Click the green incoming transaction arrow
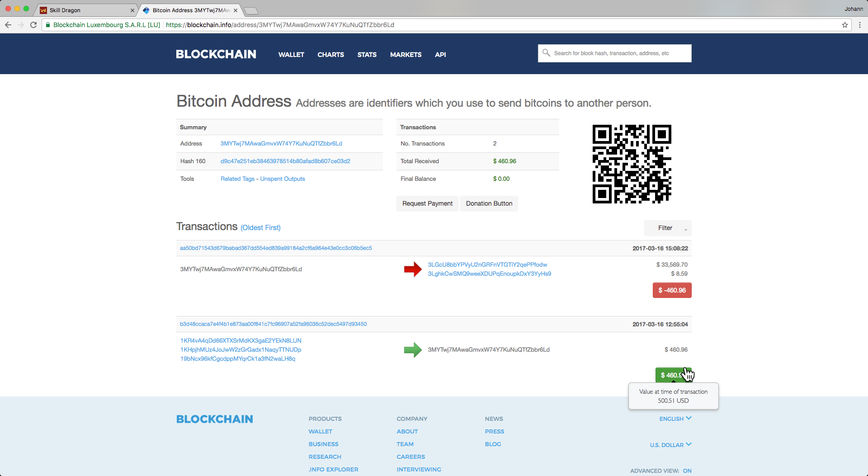 tap(413, 349)
